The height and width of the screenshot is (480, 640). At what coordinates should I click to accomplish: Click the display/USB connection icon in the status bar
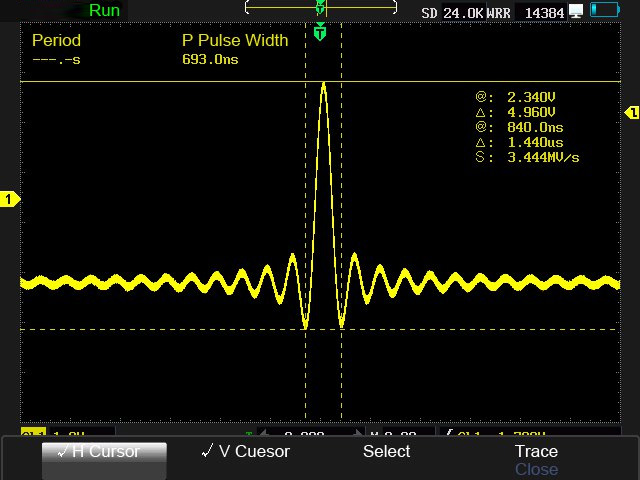576,11
